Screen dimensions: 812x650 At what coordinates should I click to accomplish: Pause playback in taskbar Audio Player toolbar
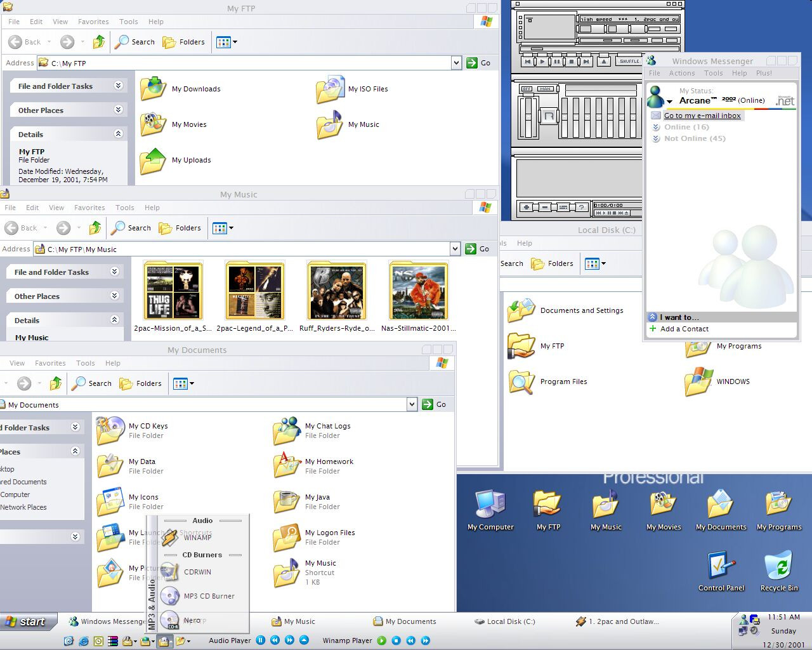tap(260, 640)
